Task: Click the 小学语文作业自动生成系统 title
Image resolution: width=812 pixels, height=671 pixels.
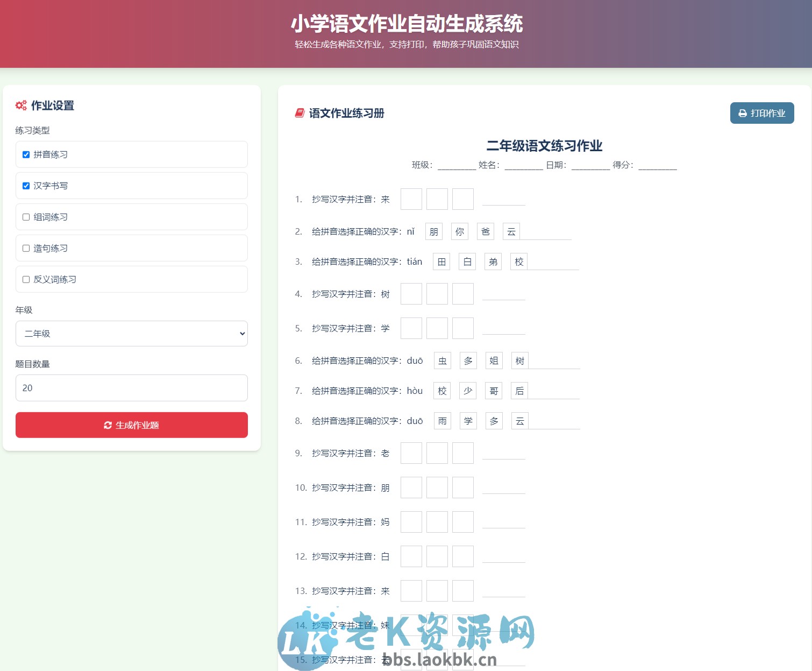Action: point(407,24)
